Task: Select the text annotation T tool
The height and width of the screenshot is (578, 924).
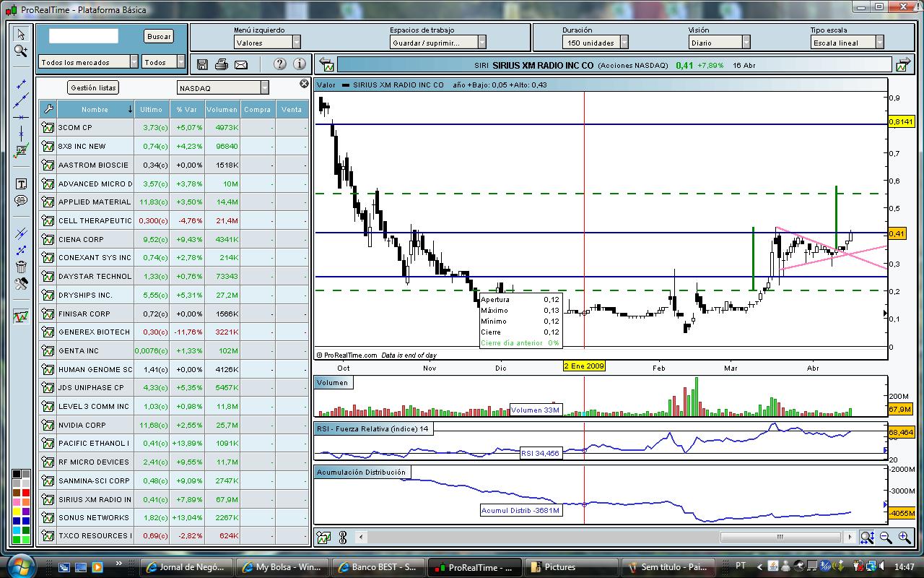Action: (x=21, y=184)
